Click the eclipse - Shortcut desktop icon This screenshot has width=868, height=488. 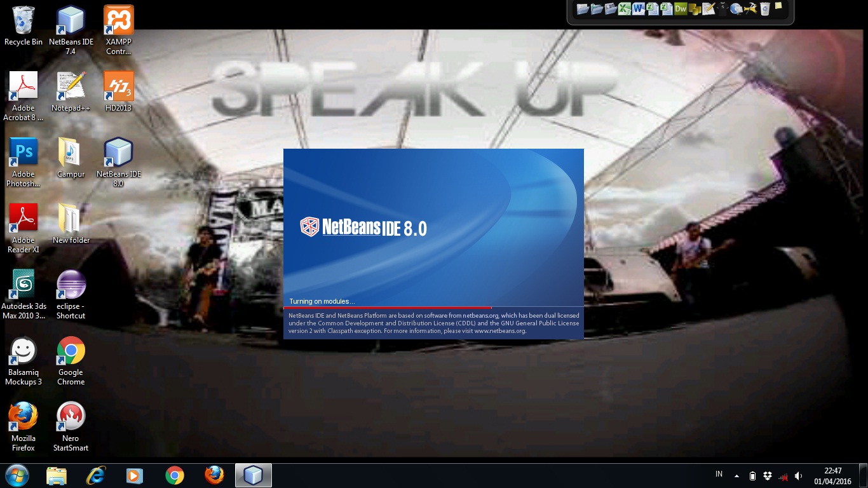point(71,294)
